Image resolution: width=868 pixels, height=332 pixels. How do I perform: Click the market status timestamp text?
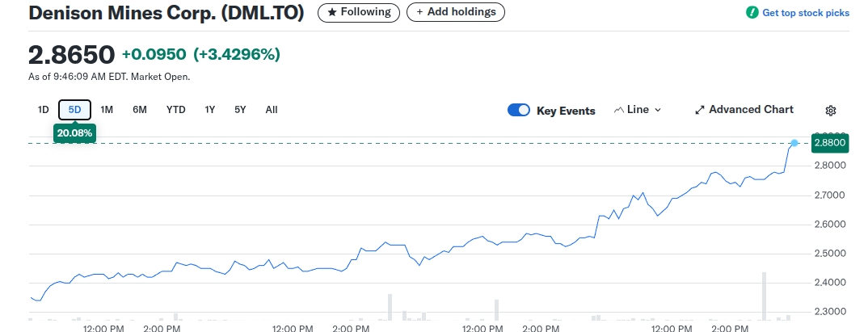(x=109, y=77)
